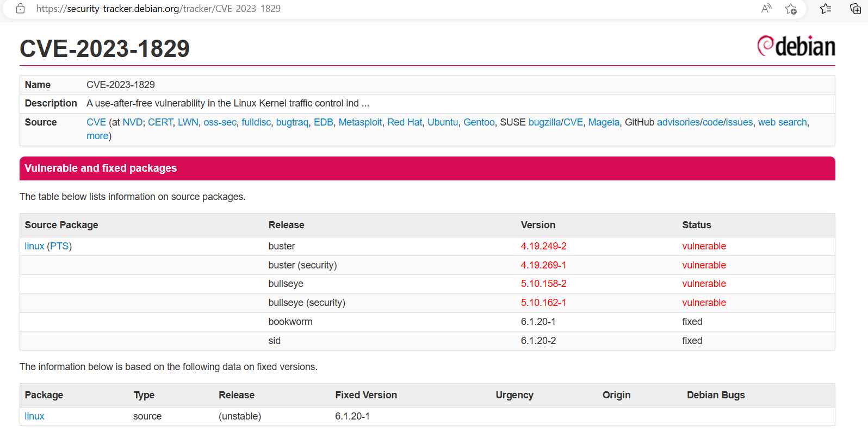Open the Favorites list icon
This screenshot has height=432, width=868.
826,9
